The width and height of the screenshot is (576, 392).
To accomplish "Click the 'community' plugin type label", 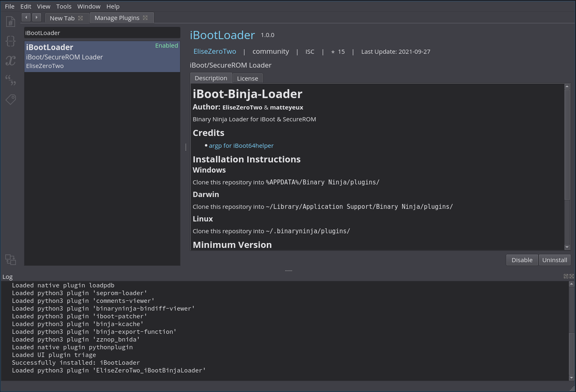I will [271, 51].
